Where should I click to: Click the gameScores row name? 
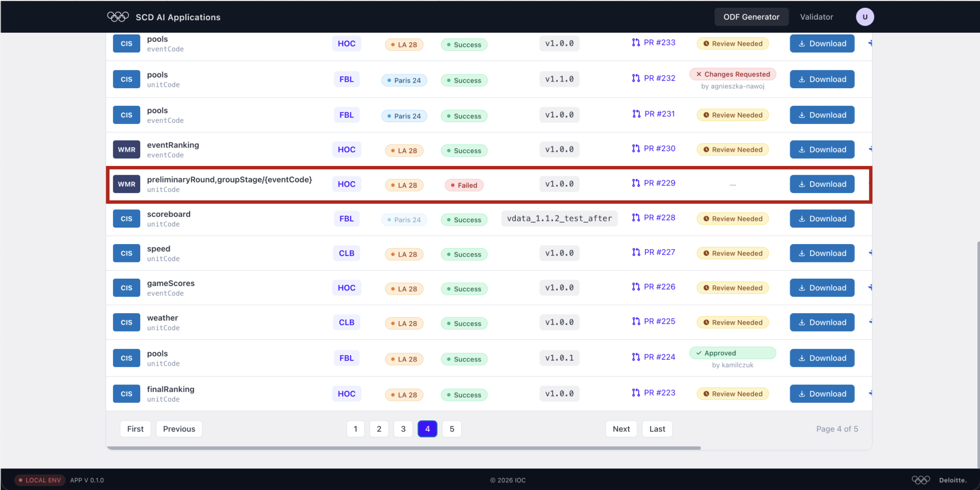pos(171,283)
